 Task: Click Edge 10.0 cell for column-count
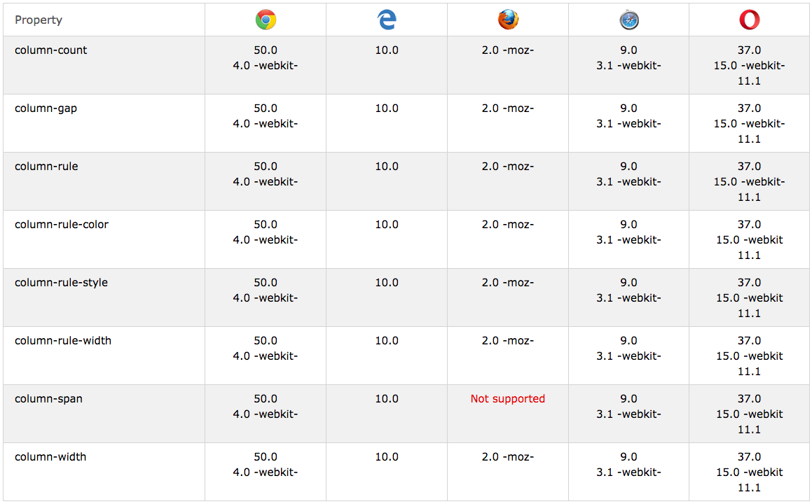click(x=387, y=50)
